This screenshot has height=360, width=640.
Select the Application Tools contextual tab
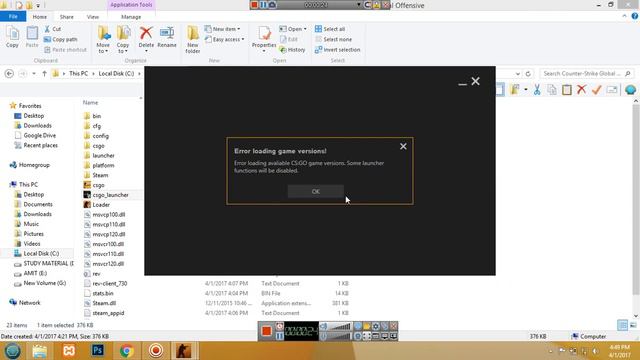(x=131, y=5)
